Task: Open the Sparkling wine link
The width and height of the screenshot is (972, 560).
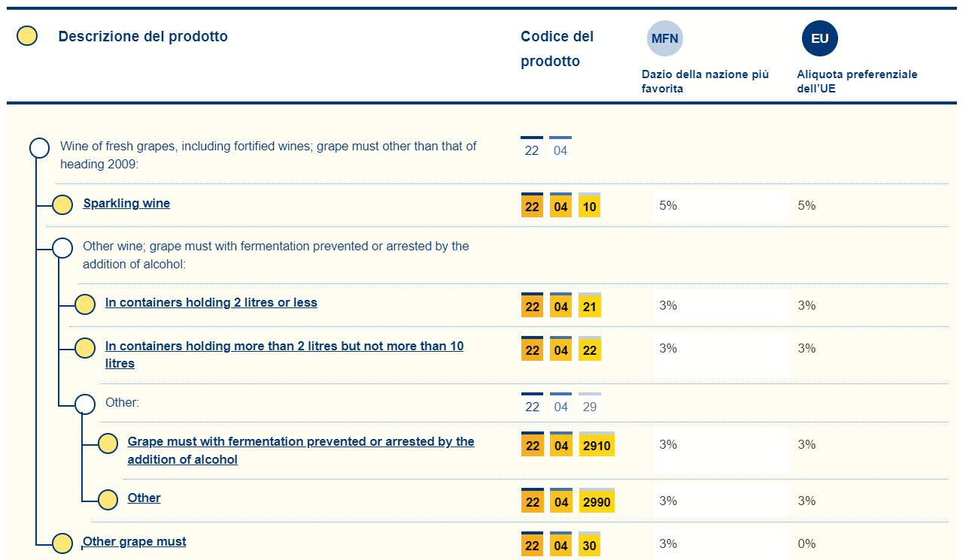Action: click(126, 203)
